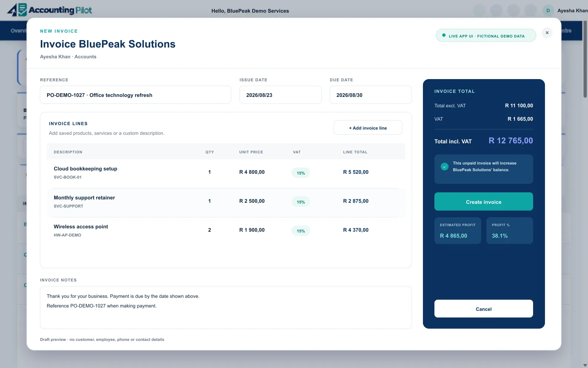The image size is (588, 368).
Task: Click the Due Date field 2026/08/30
Action: click(x=371, y=95)
